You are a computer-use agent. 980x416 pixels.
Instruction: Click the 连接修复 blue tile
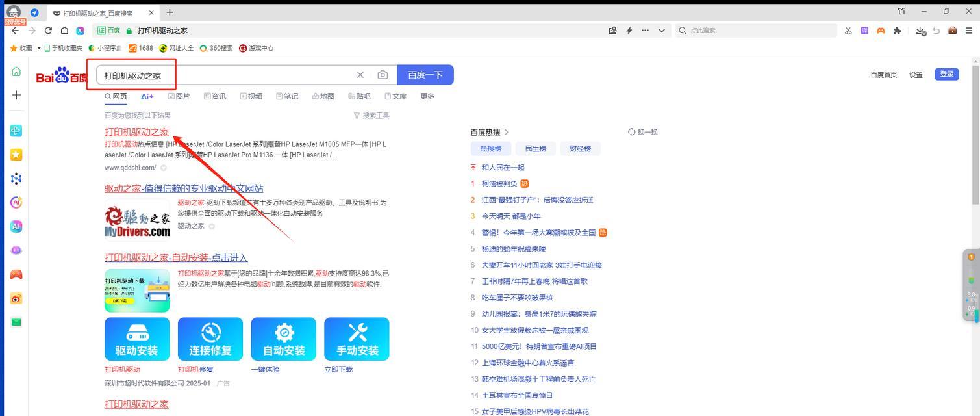pos(210,339)
